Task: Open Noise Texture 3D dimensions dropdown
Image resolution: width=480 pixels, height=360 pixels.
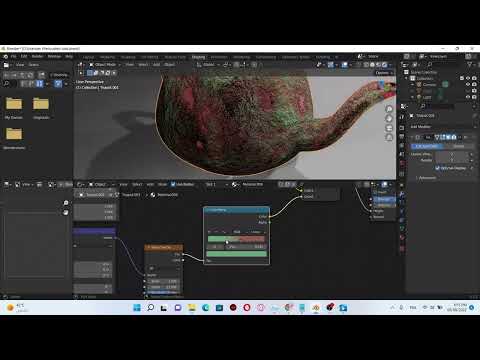Action: pyautogui.click(x=164, y=268)
